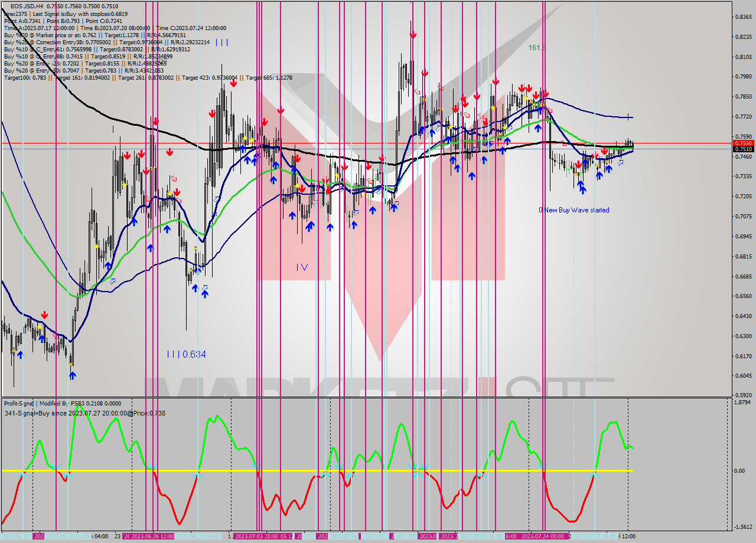Click the red 0.7550 price tag
The height and width of the screenshot is (543, 756).
(x=742, y=143)
